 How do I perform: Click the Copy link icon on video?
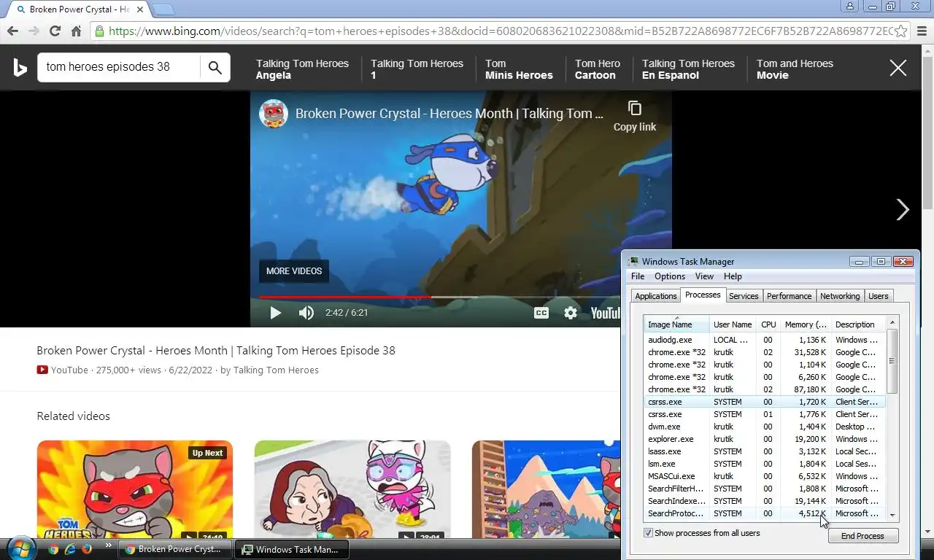(635, 109)
